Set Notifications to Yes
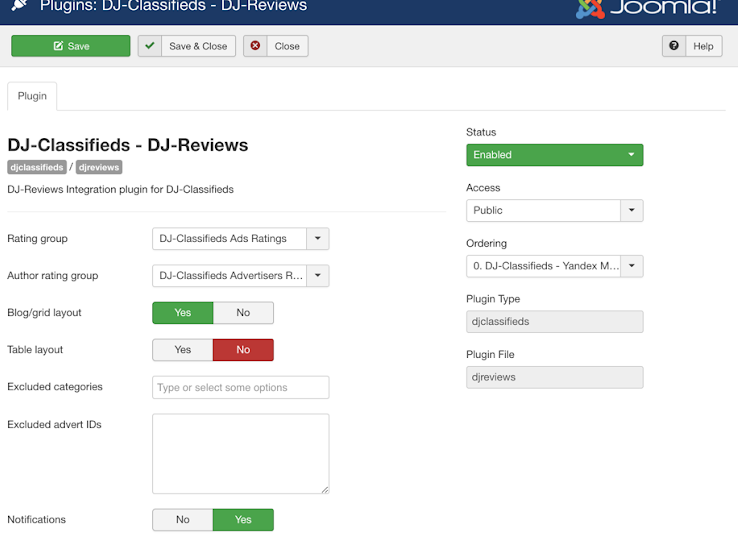The width and height of the screenshot is (738, 551). 243,519
